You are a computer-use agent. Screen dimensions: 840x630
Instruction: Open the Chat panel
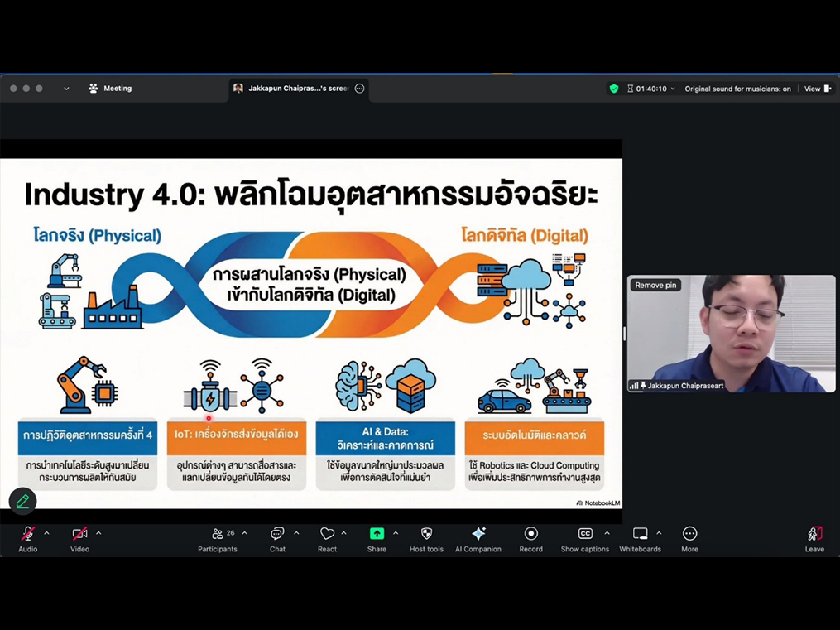point(277,535)
